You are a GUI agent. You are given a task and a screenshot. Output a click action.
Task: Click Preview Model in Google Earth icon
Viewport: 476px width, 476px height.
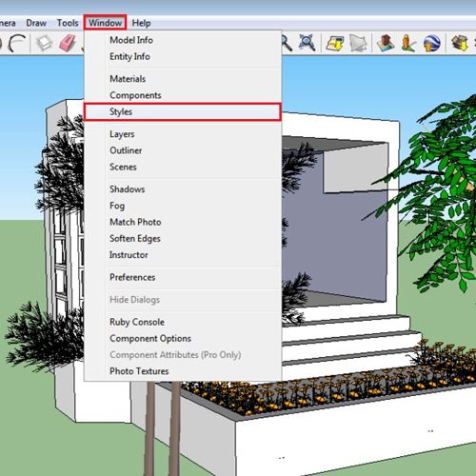pos(431,43)
